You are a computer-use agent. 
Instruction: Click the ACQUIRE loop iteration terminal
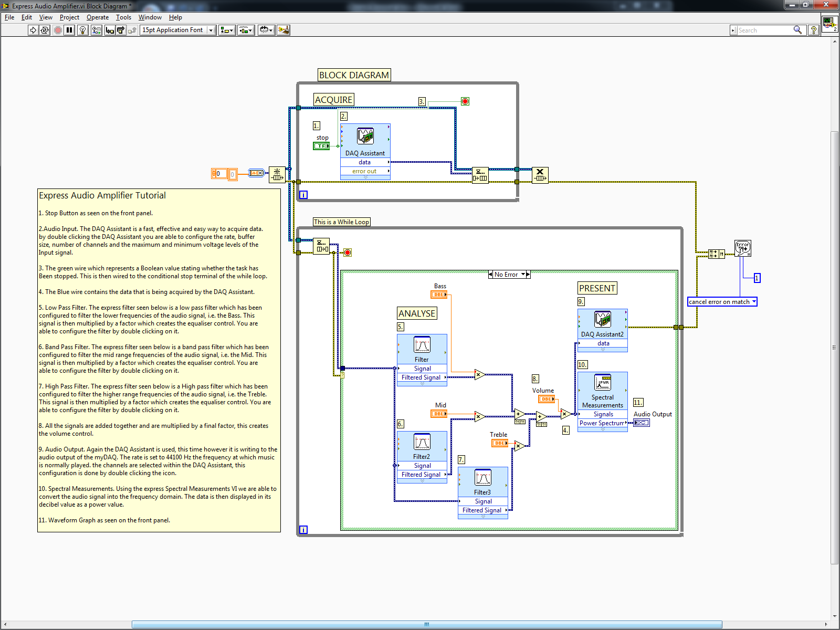(303, 195)
